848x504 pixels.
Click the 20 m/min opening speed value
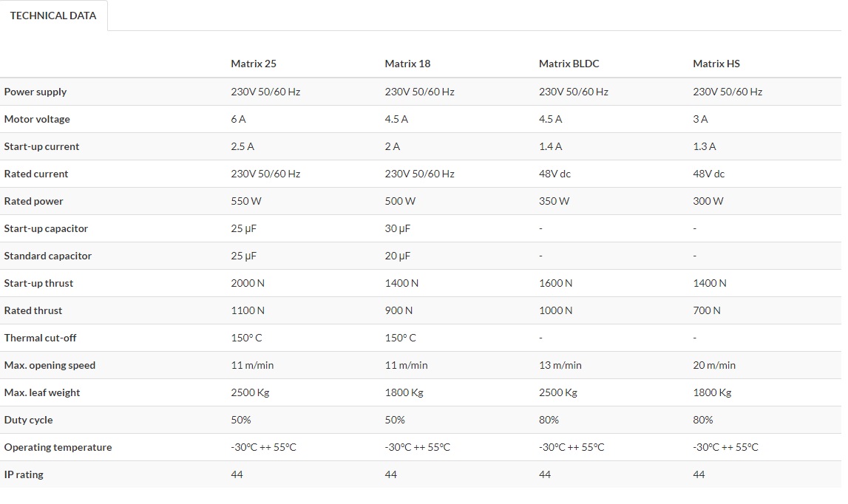pyautogui.click(x=714, y=365)
